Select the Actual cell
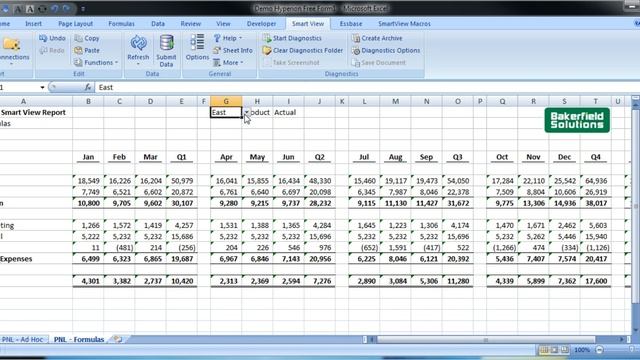Viewport: 640px width, 360px height. click(x=288, y=112)
